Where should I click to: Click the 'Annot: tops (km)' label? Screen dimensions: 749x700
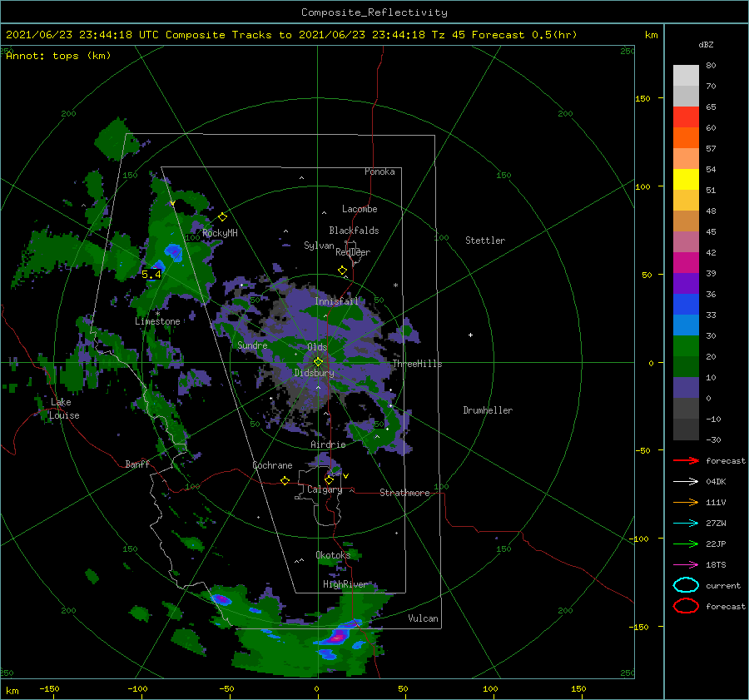(x=58, y=56)
